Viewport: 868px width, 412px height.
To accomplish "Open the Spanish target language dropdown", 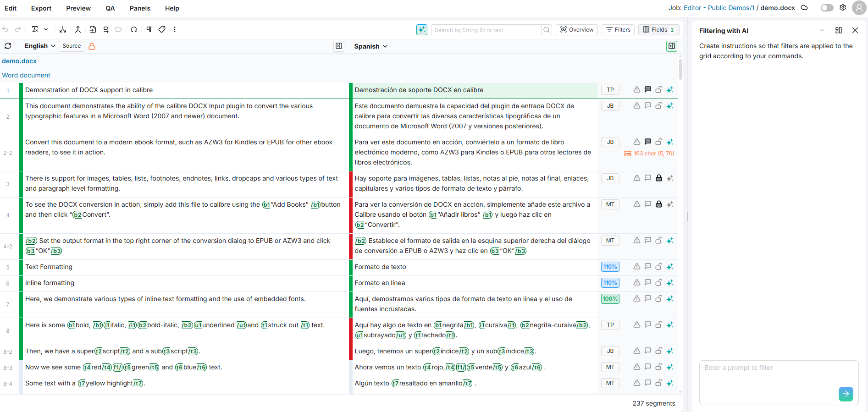I will [370, 46].
